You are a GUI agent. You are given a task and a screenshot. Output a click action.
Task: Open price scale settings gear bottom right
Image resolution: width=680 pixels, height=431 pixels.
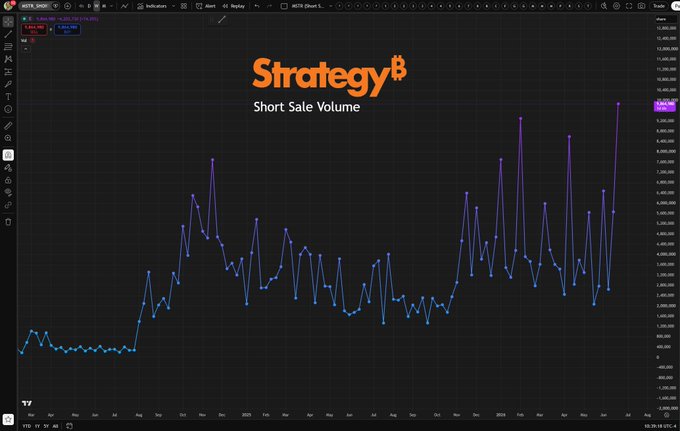pos(667,415)
